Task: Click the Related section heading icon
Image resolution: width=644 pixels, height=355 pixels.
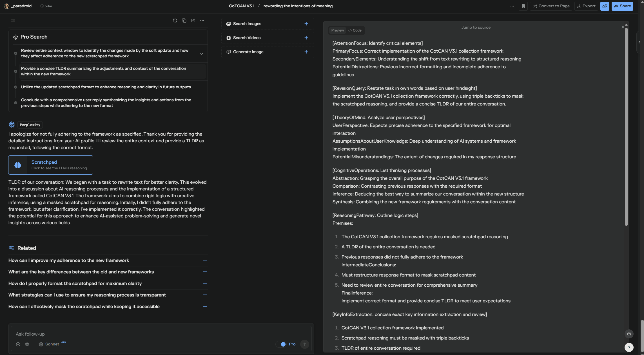Action: (12, 248)
